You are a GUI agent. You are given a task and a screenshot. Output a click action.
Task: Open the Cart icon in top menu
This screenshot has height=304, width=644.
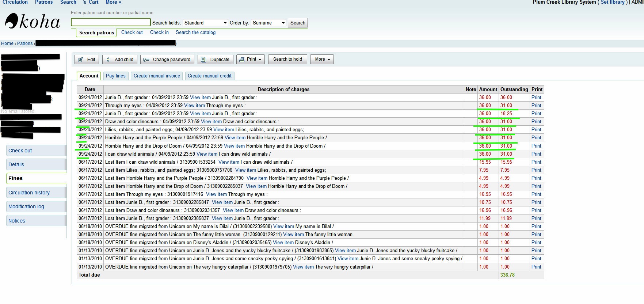[x=85, y=3]
